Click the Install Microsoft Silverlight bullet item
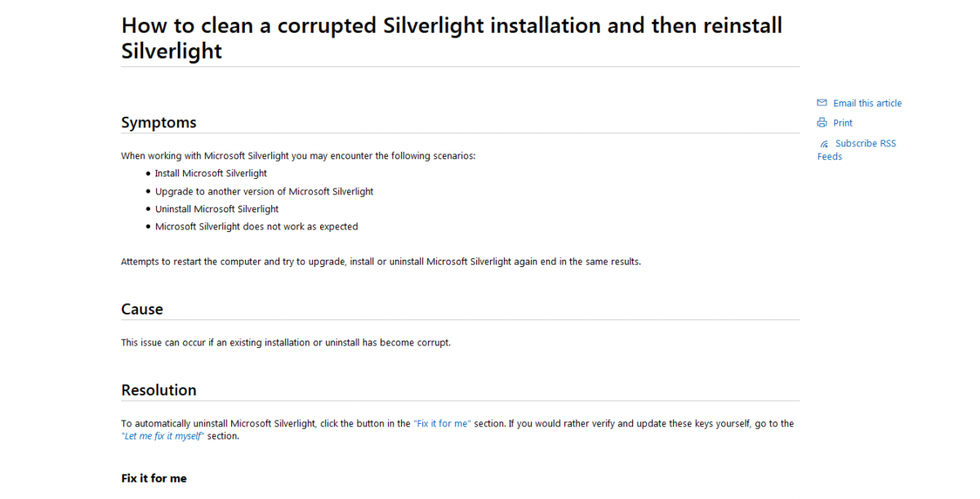 tap(211, 173)
